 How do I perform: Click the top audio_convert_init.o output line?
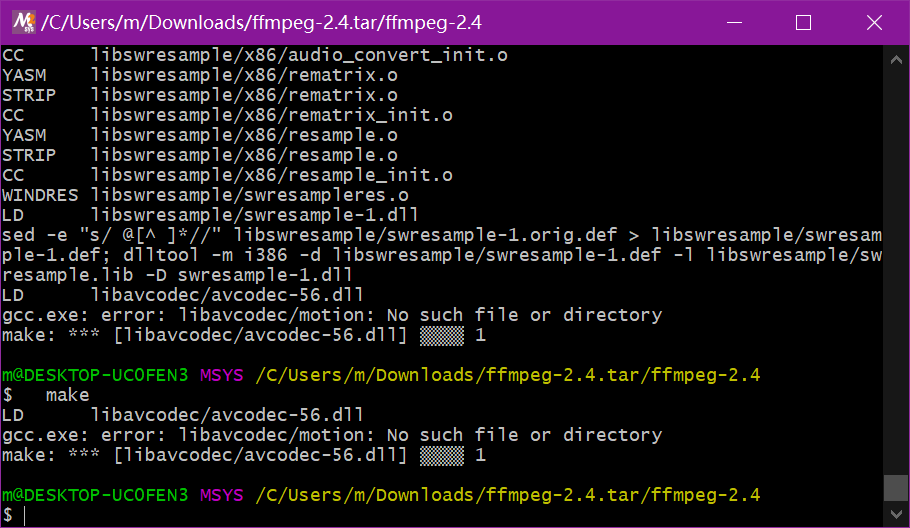[x=254, y=55]
